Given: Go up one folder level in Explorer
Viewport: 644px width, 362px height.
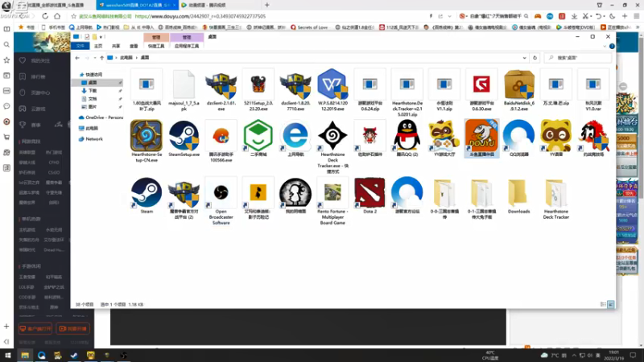Looking at the screenshot, I should (x=102, y=58).
